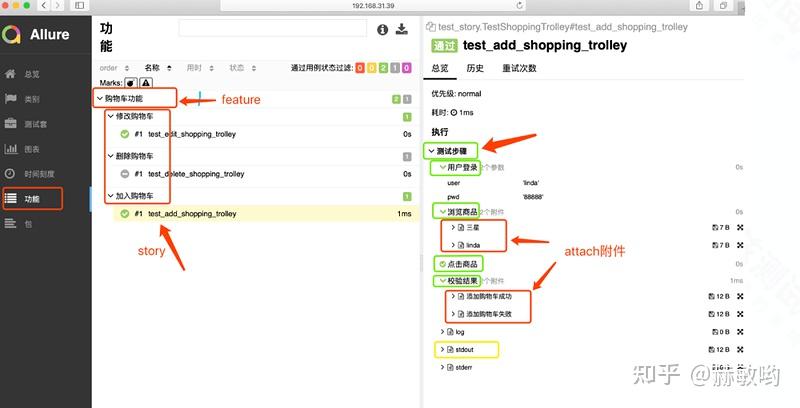Screen dimensions: 800x408
Task: Open 添加购物车失败 attachment in fullscreen
Action: pos(740,314)
